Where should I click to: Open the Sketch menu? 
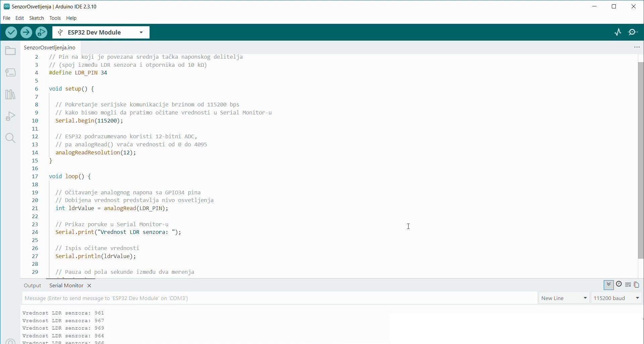click(37, 18)
